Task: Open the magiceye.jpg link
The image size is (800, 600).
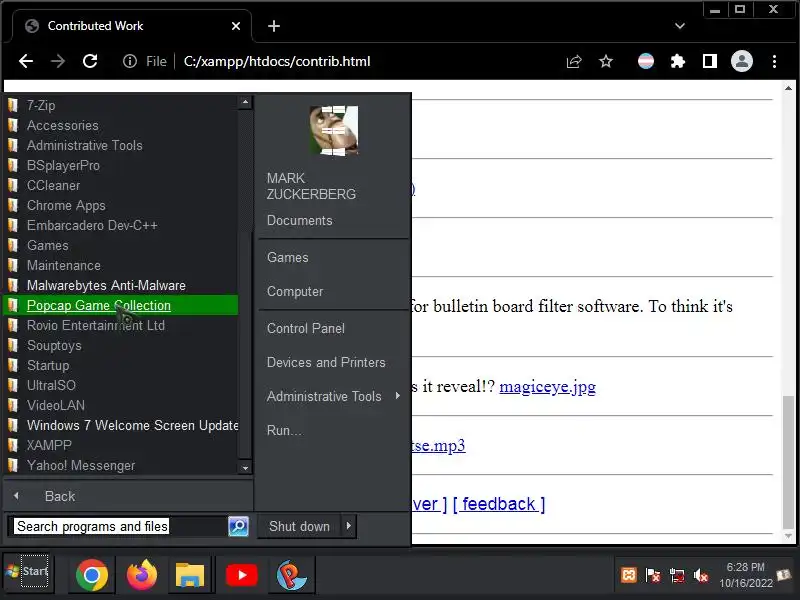Action: click(x=547, y=387)
